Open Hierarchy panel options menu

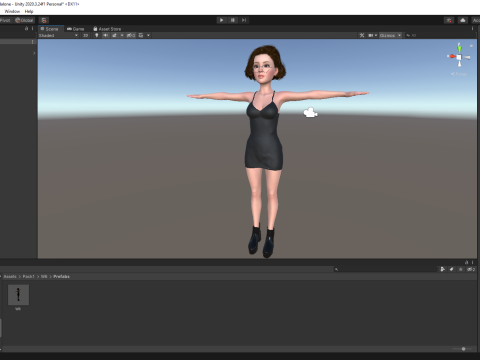[32, 29]
